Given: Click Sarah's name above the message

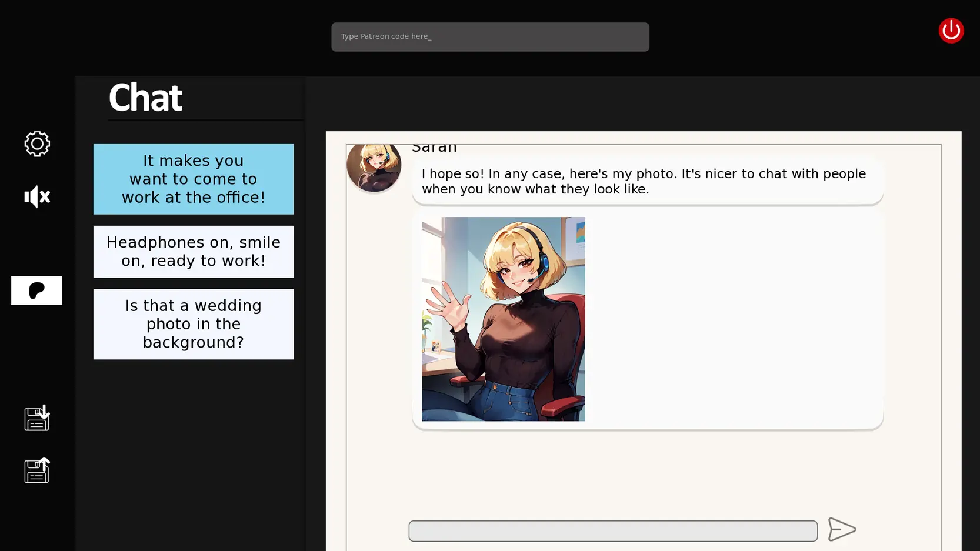Looking at the screenshot, I should click(434, 148).
